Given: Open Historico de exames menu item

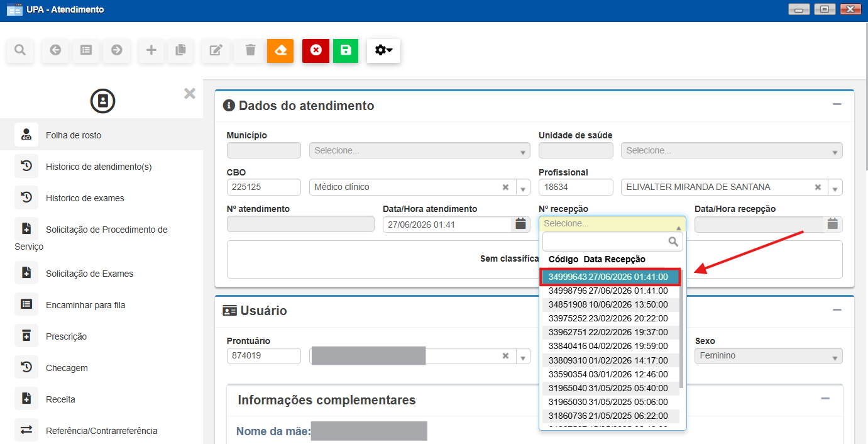Looking at the screenshot, I should point(85,198).
